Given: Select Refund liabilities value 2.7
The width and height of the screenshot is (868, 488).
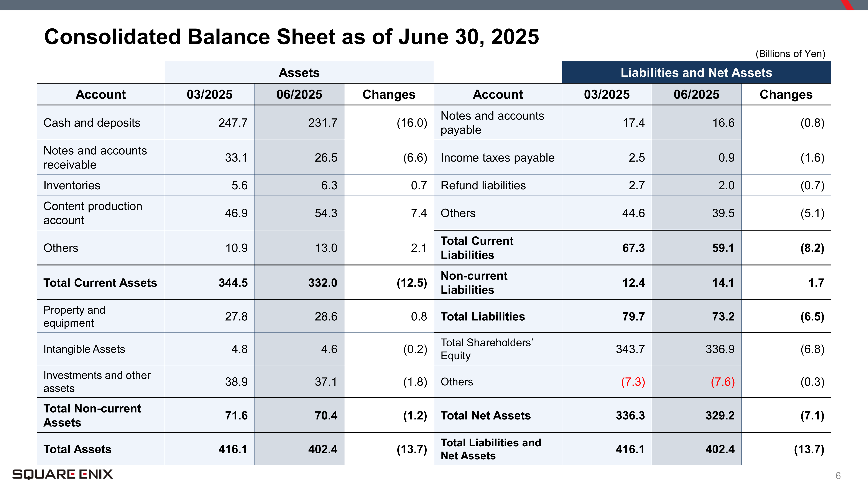Looking at the screenshot, I should coord(636,185).
